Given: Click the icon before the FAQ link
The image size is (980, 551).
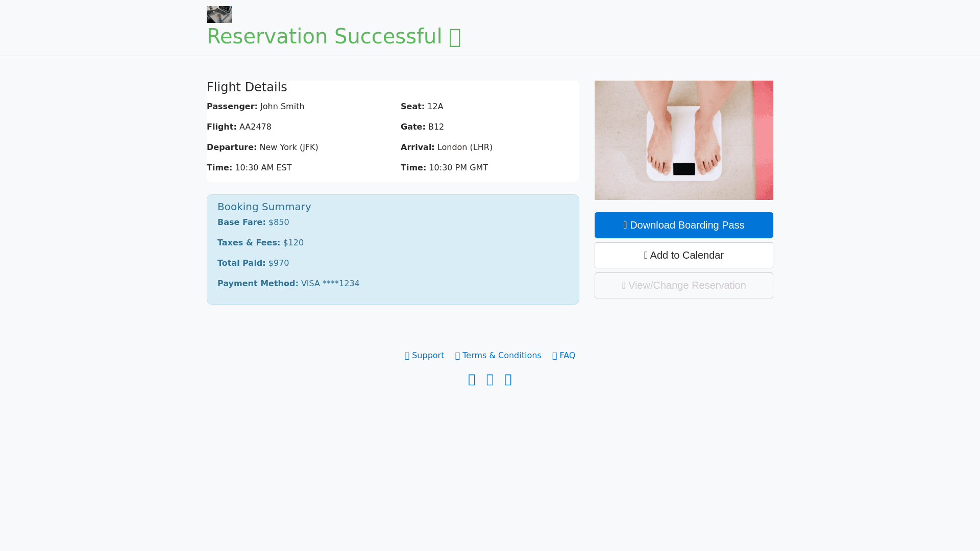Looking at the screenshot, I should 555,356.
